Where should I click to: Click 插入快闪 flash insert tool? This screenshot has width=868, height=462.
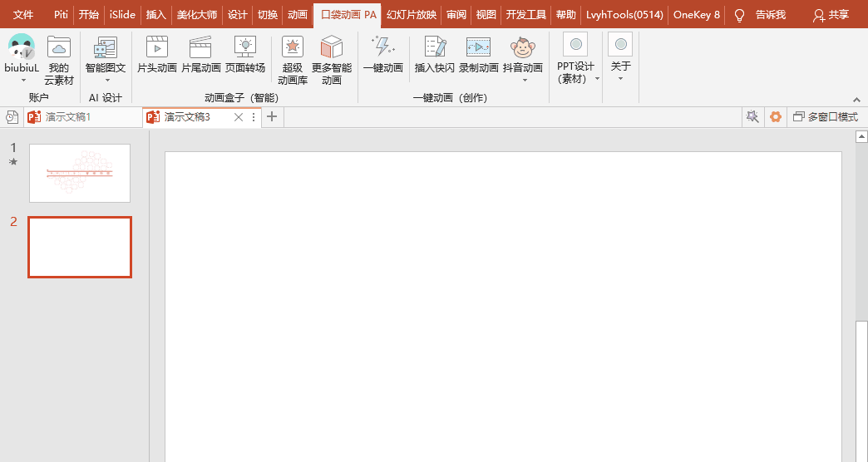coord(435,54)
